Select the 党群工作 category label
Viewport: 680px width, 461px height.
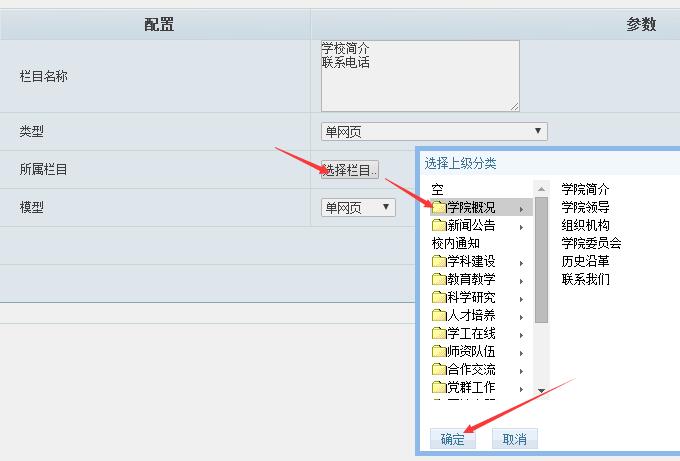pos(471,387)
